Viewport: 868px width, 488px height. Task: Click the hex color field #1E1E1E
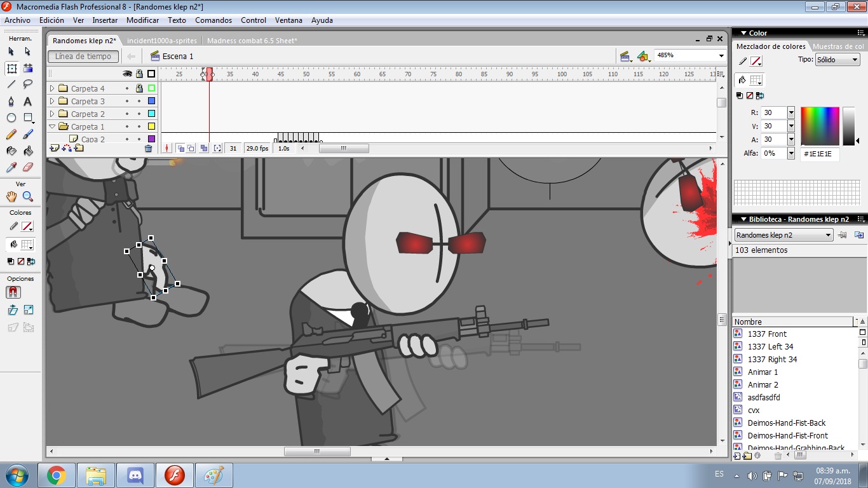(820, 154)
